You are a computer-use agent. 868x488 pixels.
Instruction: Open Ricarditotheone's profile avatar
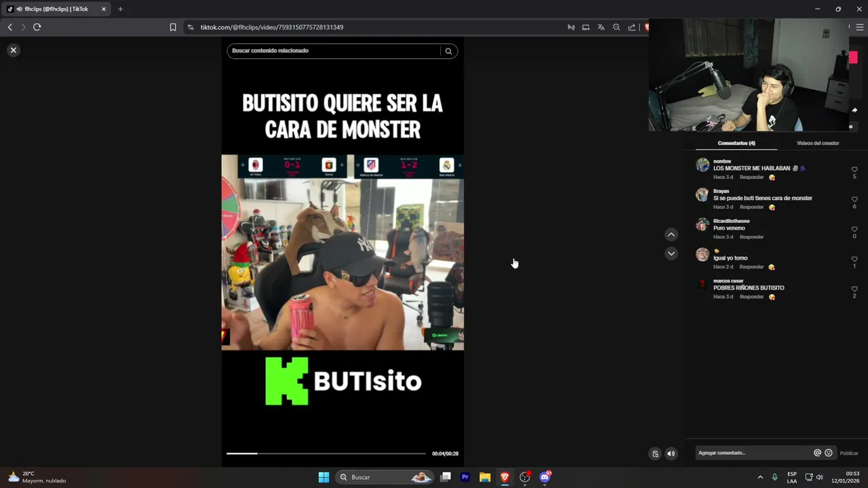(x=703, y=224)
